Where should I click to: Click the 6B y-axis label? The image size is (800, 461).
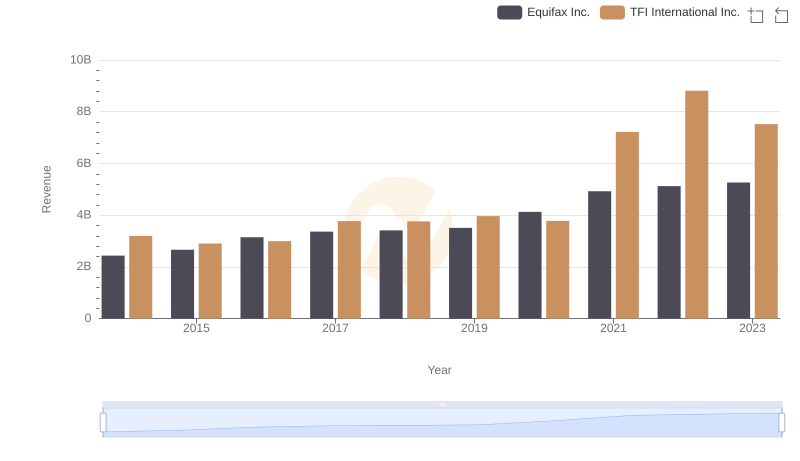point(84,163)
